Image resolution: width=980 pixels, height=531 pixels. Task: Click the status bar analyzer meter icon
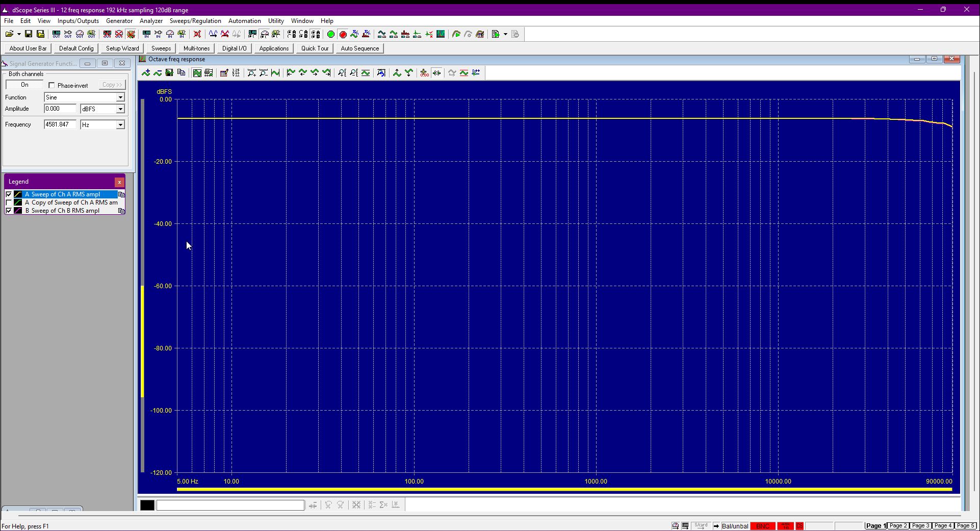coord(675,526)
